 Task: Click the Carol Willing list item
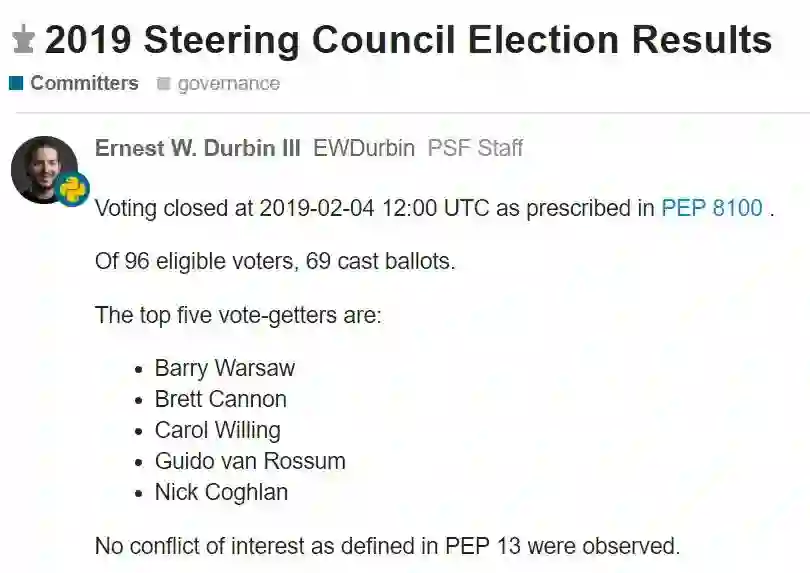(x=217, y=430)
